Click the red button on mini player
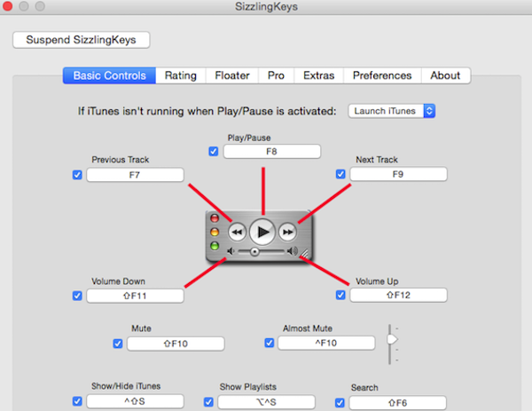 point(214,218)
